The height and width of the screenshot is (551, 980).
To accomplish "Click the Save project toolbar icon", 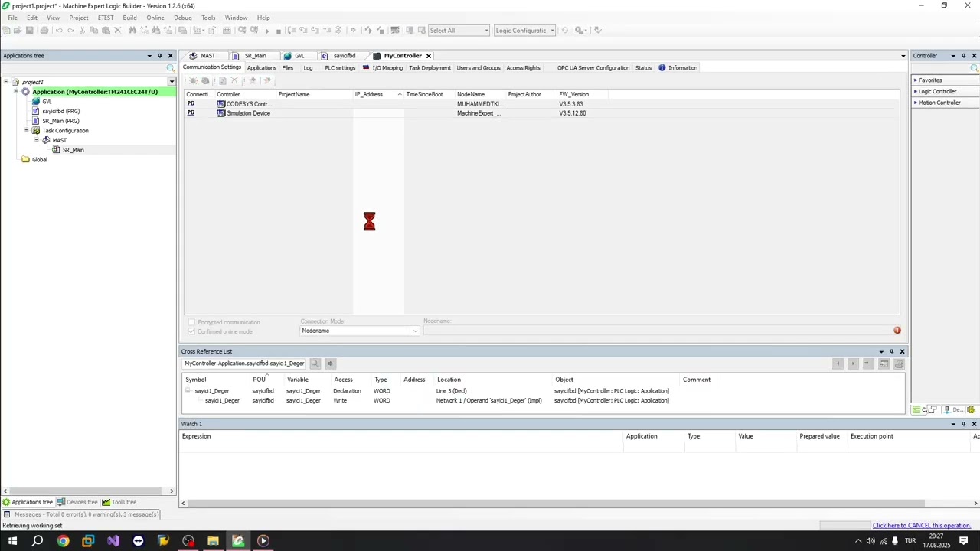I will click(x=29, y=31).
